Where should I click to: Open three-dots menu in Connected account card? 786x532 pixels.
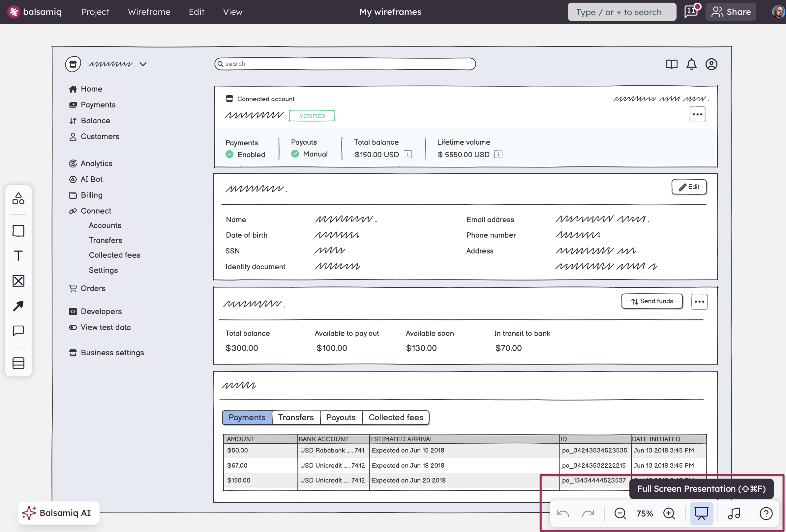pos(697,114)
